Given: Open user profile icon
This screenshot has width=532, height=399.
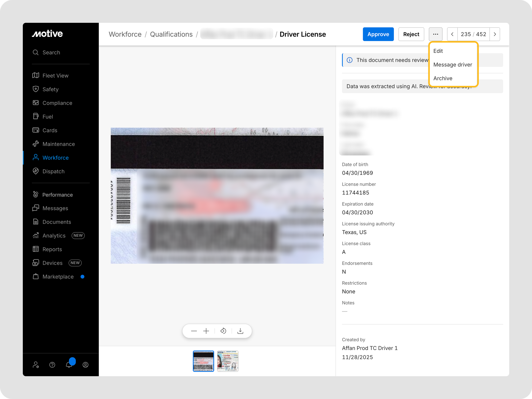Looking at the screenshot, I should 85,365.
